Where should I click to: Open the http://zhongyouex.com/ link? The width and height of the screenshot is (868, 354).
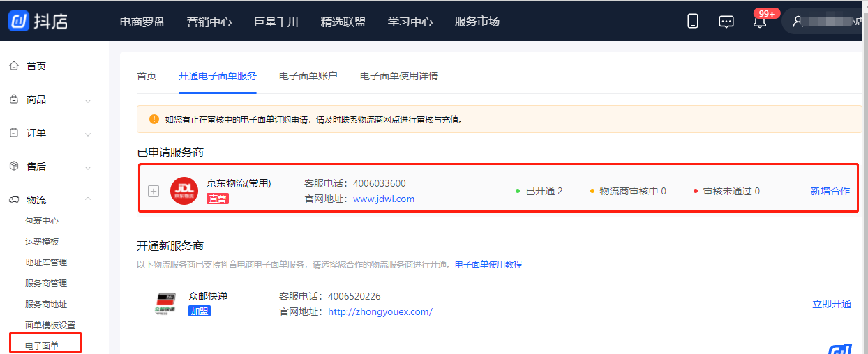380,311
